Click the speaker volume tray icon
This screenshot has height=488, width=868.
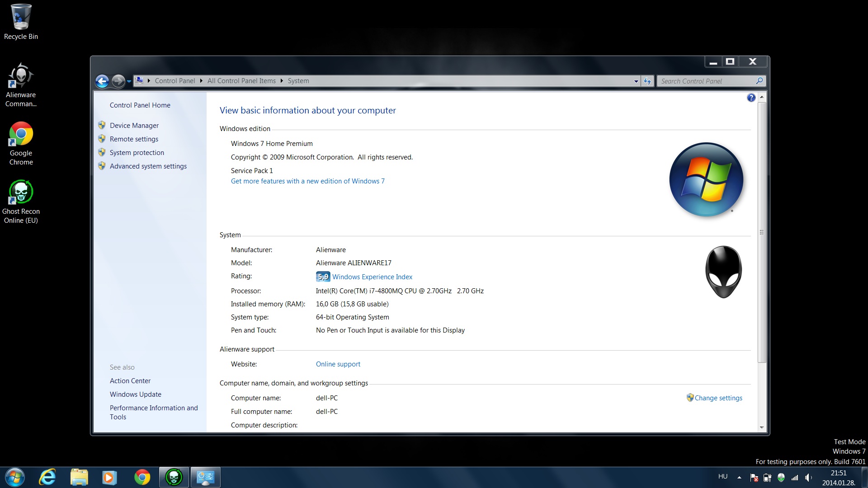[808, 478]
